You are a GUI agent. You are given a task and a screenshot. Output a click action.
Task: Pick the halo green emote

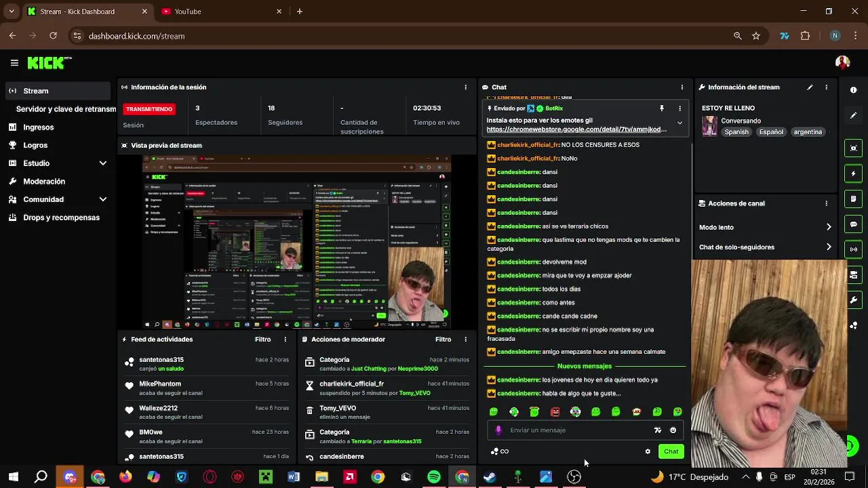(534, 411)
